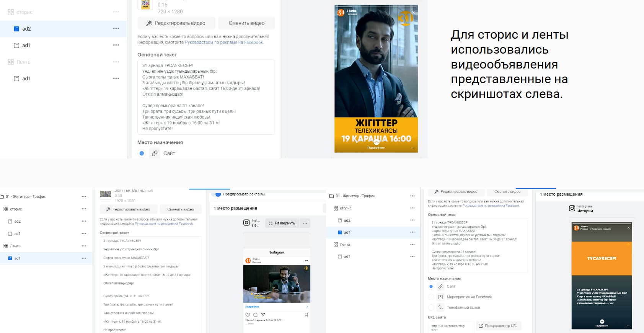
Task: Click Сменить видео in bottom-left screenshot
Action: point(181,209)
